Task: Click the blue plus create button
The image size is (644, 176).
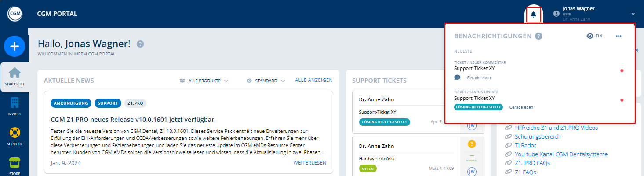Action: 15,46
